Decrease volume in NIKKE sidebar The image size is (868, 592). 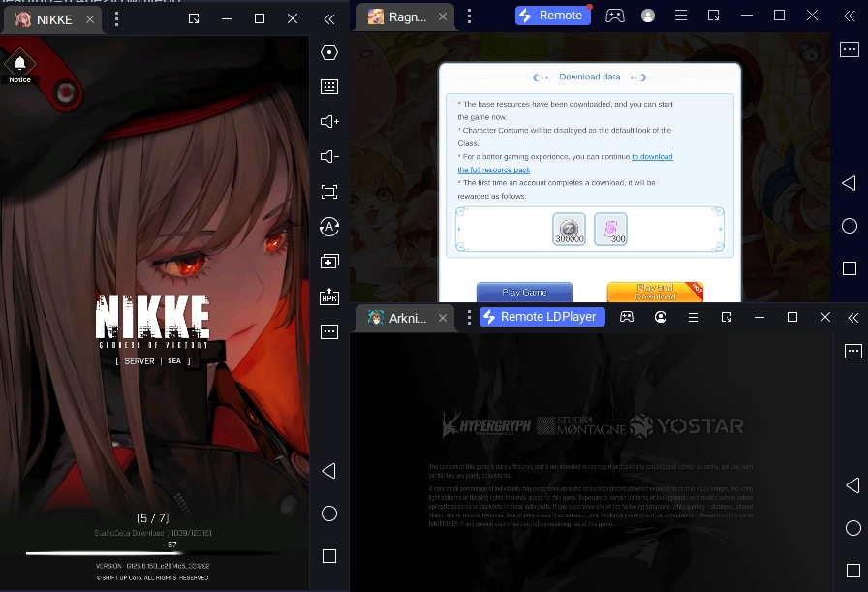point(329,157)
